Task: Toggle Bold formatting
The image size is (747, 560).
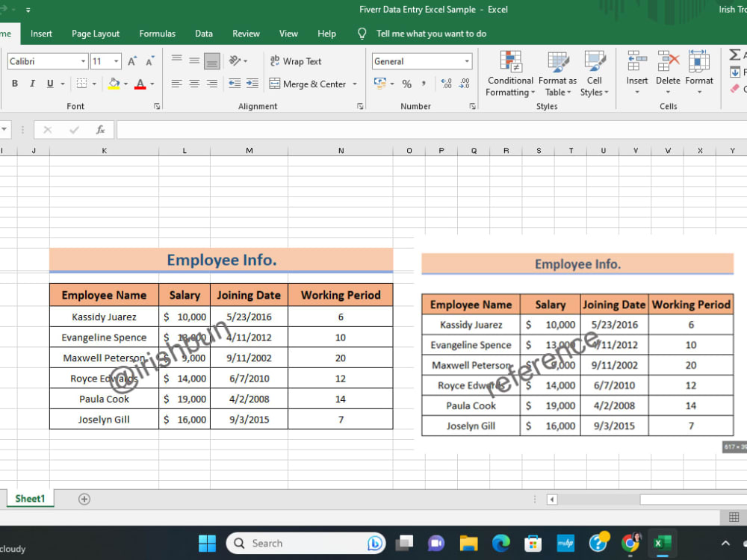Action: (x=15, y=84)
